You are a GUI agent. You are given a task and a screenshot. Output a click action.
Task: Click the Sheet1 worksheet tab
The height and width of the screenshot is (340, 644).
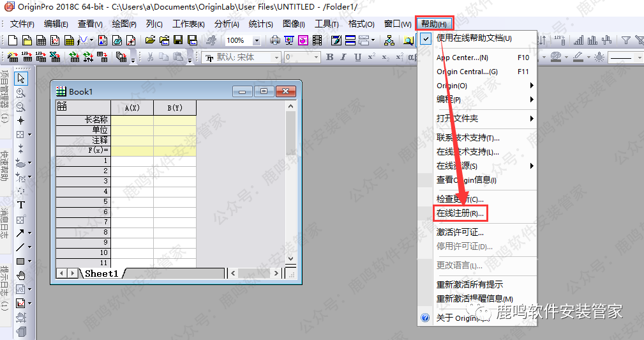(102, 274)
